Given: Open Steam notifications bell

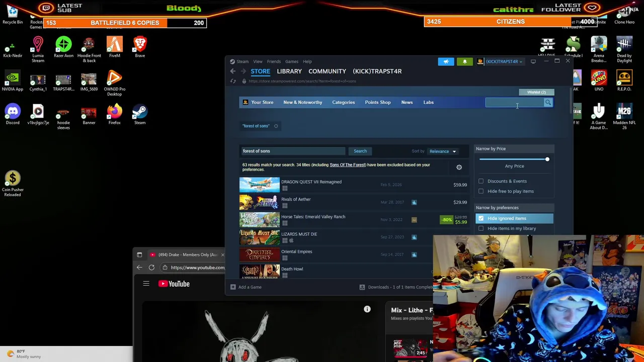Looking at the screenshot, I should coord(465,61).
